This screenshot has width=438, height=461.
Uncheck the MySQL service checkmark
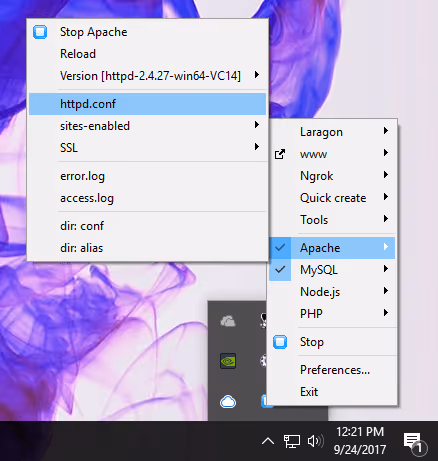tap(280, 269)
